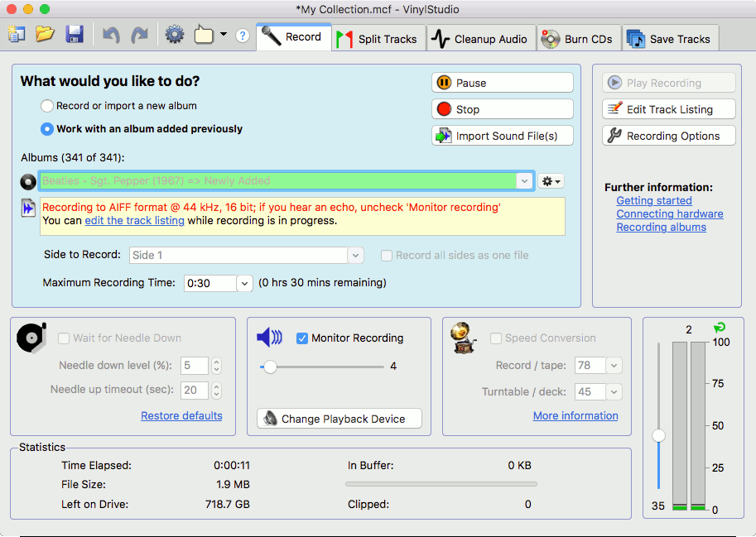The image size is (756, 537).
Task: Open a collection using the folder icon
Action: pos(45,35)
